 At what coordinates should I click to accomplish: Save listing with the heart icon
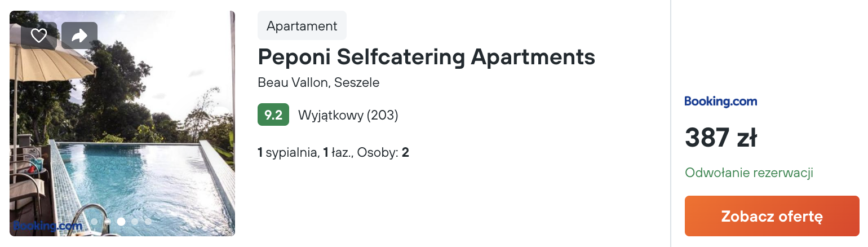pos(38,36)
